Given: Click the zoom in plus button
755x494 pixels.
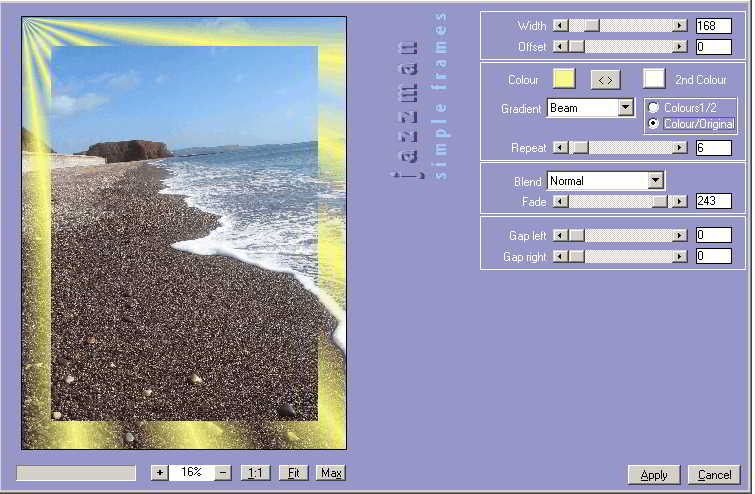Looking at the screenshot, I should coord(160,473).
